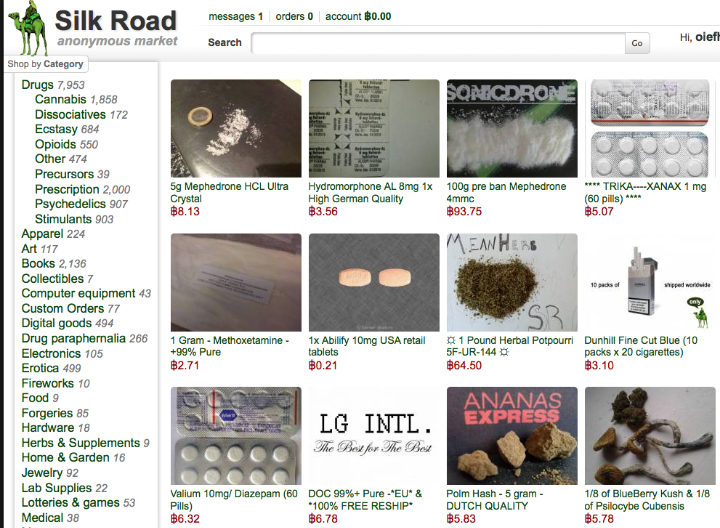Select the Shop by Category tab
Image resolution: width=720 pixels, height=528 pixels.
(x=45, y=64)
